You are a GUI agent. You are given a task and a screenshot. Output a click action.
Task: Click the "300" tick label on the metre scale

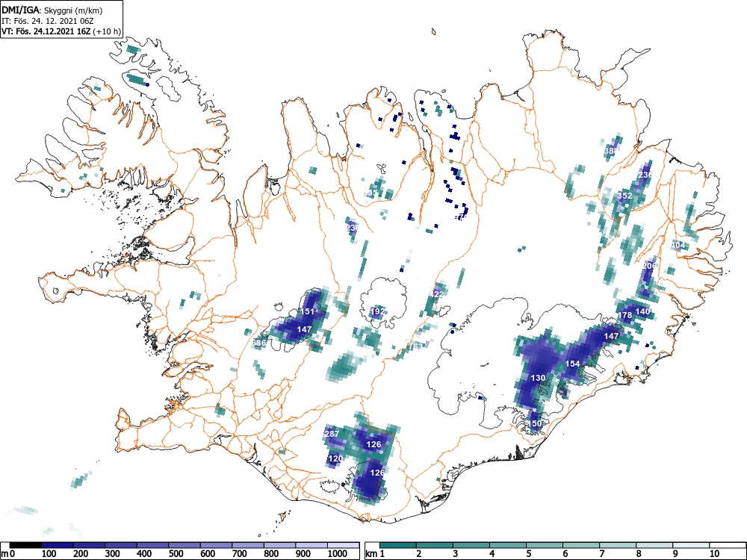click(x=113, y=554)
